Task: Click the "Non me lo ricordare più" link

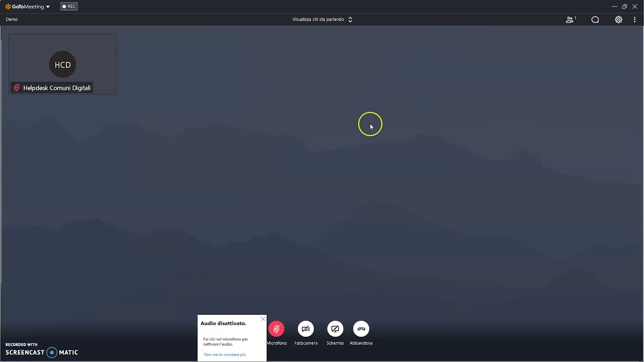Action: coord(225,354)
